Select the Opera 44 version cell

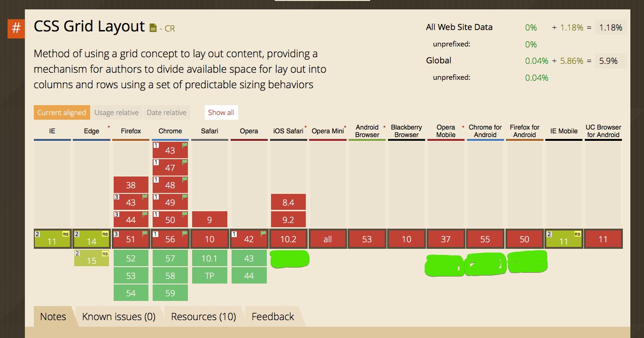pyautogui.click(x=249, y=276)
